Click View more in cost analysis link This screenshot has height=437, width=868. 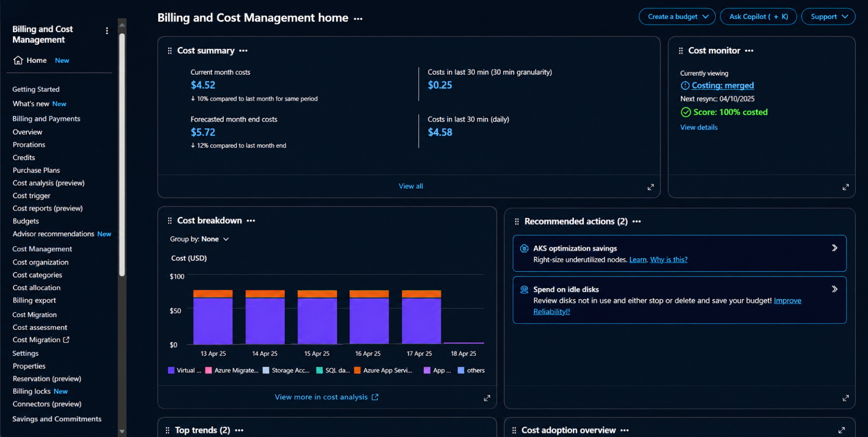[x=326, y=397]
